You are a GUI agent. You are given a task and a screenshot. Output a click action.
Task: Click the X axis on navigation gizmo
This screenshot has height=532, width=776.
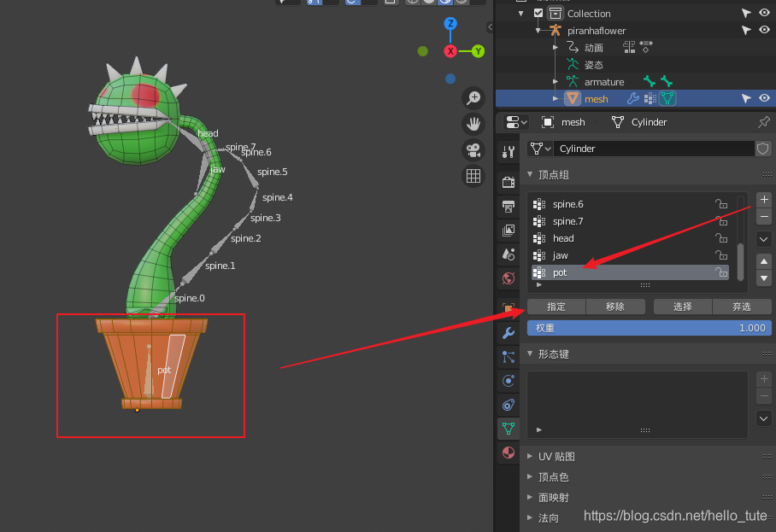click(x=450, y=51)
